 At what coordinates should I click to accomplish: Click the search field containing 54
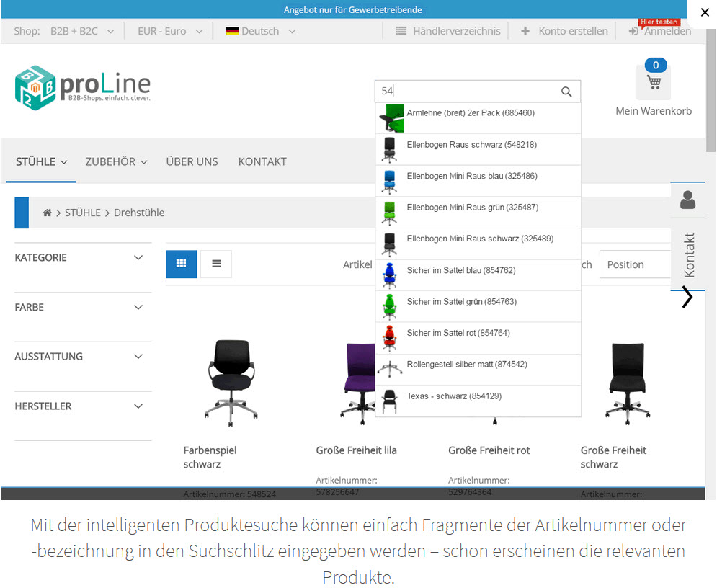click(x=477, y=92)
